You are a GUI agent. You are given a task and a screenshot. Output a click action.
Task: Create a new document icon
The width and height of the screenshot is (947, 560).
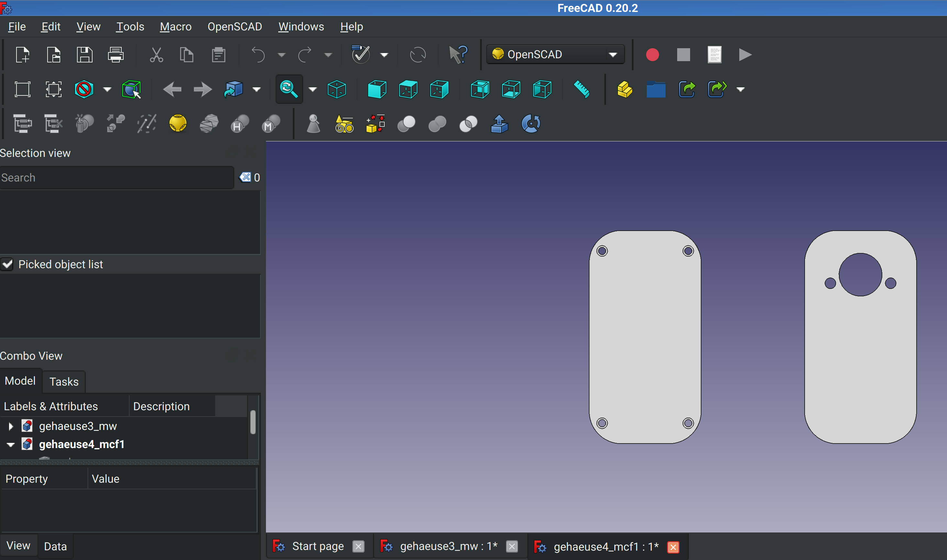coord(23,55)
